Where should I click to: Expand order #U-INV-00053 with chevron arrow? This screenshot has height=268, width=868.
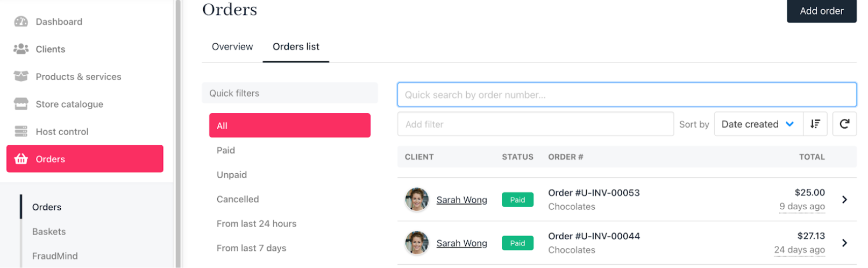(844, 200)
